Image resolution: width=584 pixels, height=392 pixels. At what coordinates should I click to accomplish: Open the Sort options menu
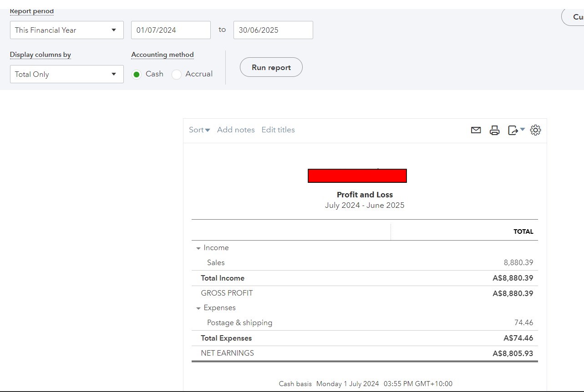click(x=199, y=130)
